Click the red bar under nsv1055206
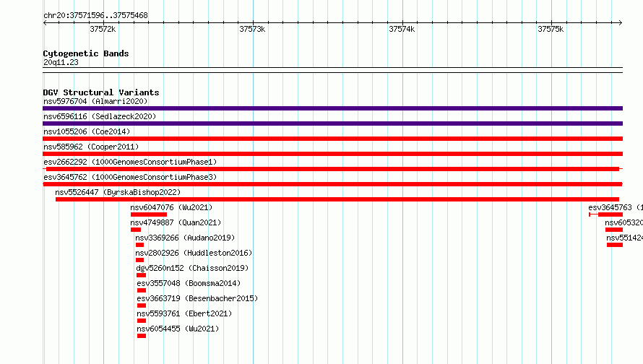The height and width of the screenshot is (364, 643). coord(332,139)
